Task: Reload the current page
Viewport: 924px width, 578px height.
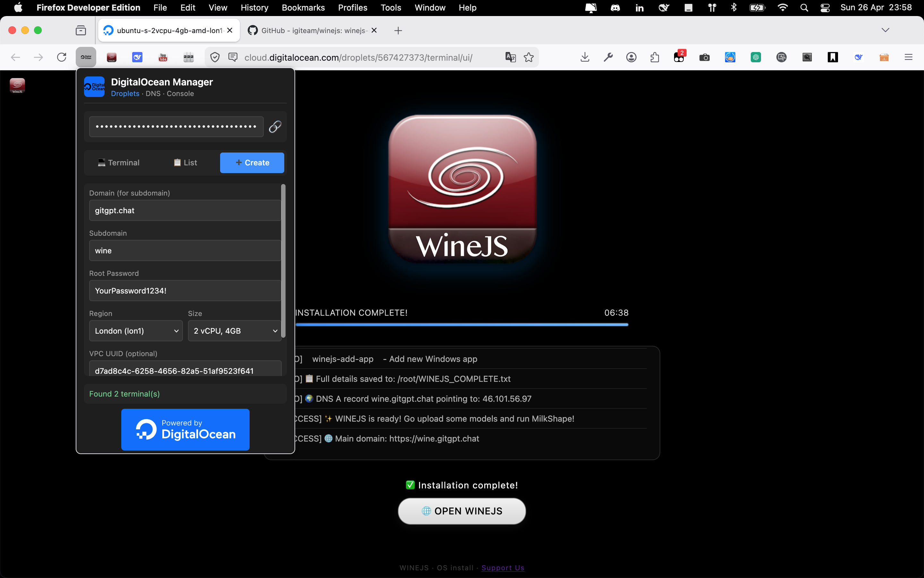Action: (x=62, y=57)
